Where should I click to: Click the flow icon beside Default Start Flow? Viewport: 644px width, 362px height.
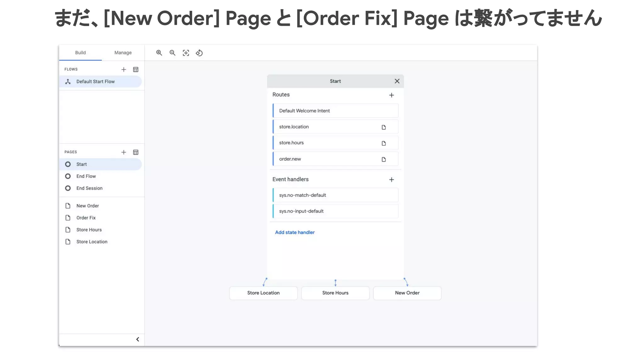[x=68, y=81]
